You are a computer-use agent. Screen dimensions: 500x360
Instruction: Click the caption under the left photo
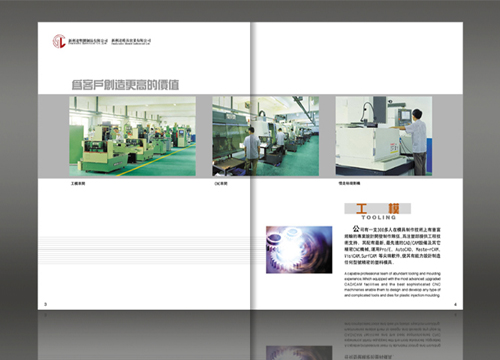(78, 184)
